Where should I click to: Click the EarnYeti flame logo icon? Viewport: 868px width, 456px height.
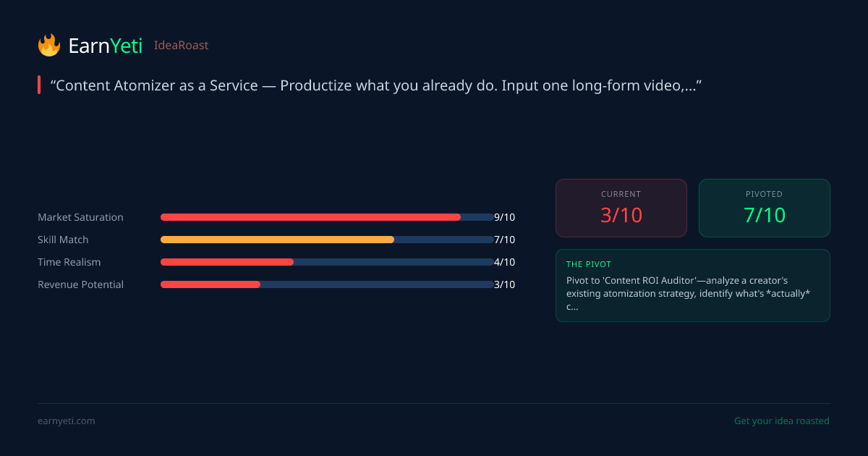(49, 45)
